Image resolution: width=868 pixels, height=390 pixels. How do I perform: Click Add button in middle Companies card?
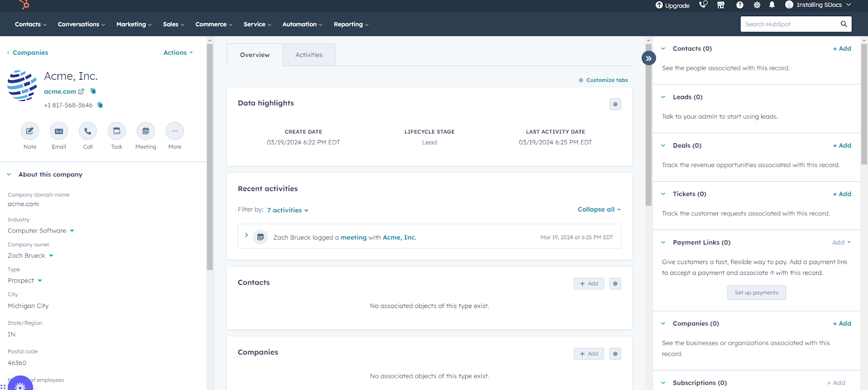[x=589, y=354]
